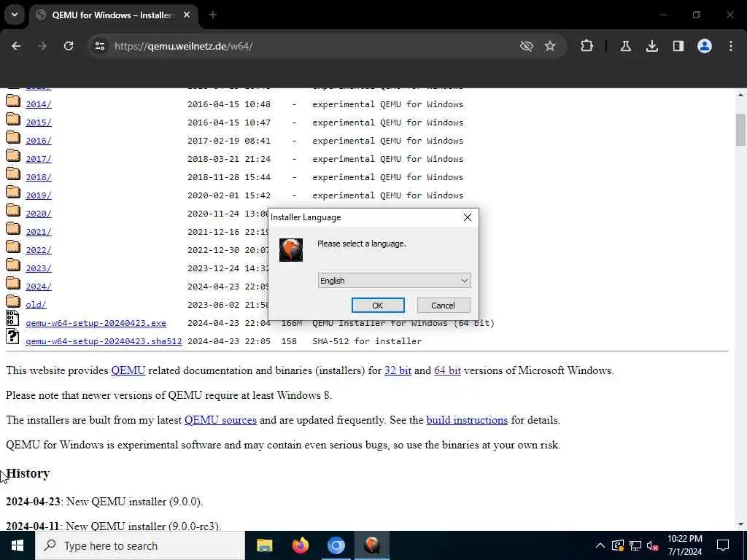This screenshot has height=560, width=747.
Task: Open taskbar clock showing 10:22 PM
Action: pos(684,545)
